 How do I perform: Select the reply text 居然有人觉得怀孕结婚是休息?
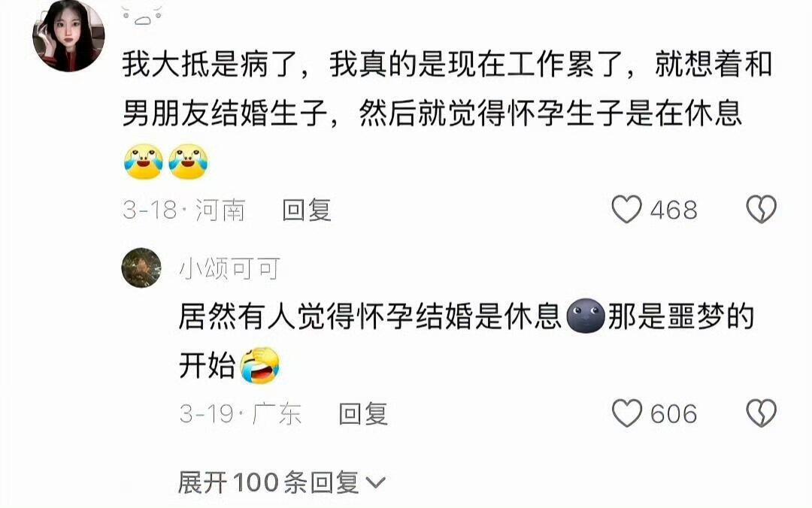coord(370,316)
